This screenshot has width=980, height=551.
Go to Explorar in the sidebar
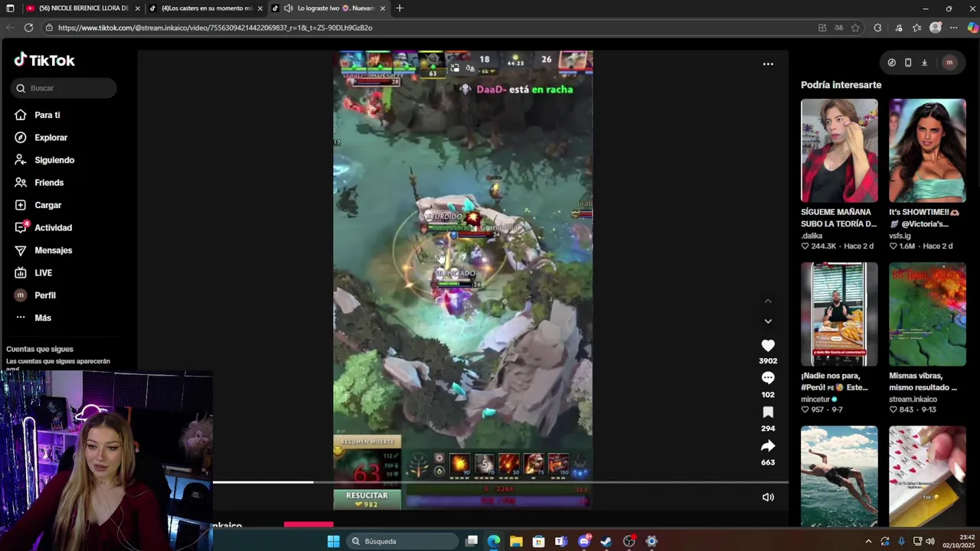[41, 138]
